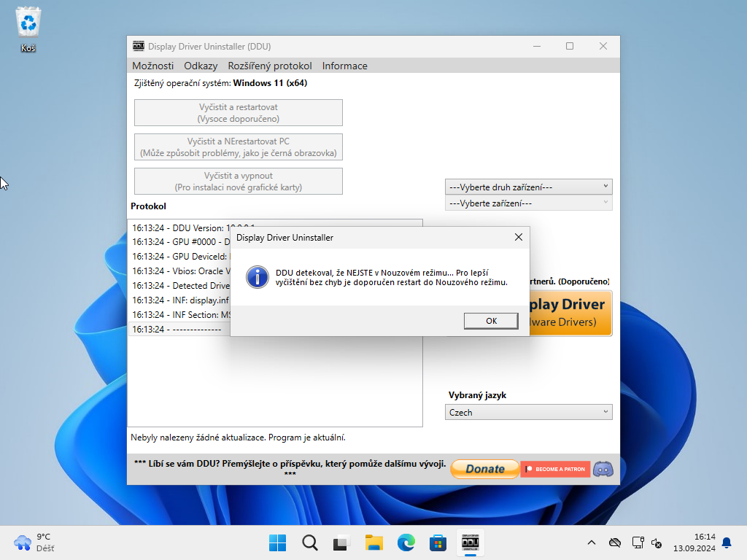Open the Rozšířený protokol menu
Image resolution: width=747 pixels, height=560 pixels.
[269, 66]
